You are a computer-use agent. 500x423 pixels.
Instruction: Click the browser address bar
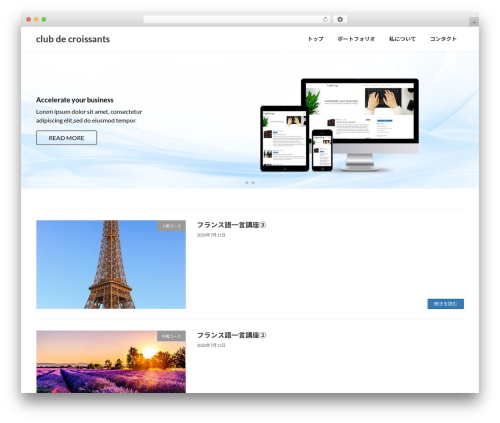[x=236, y=20]
